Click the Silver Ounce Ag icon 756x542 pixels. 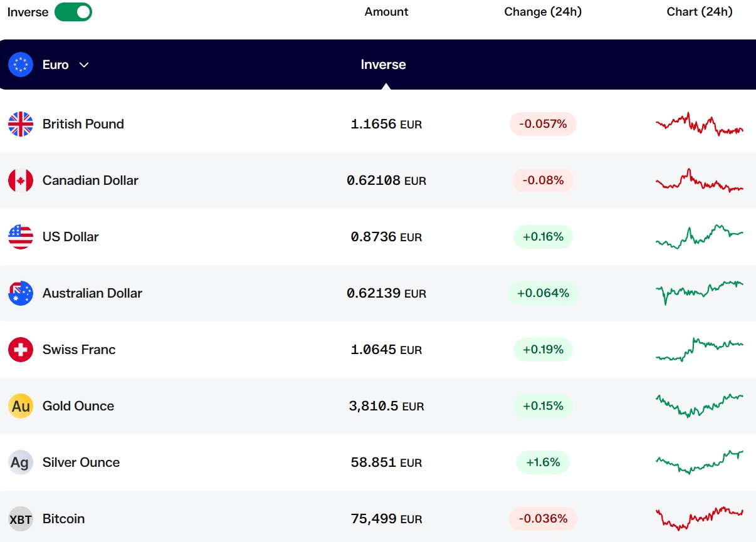[x=21, y=462]
